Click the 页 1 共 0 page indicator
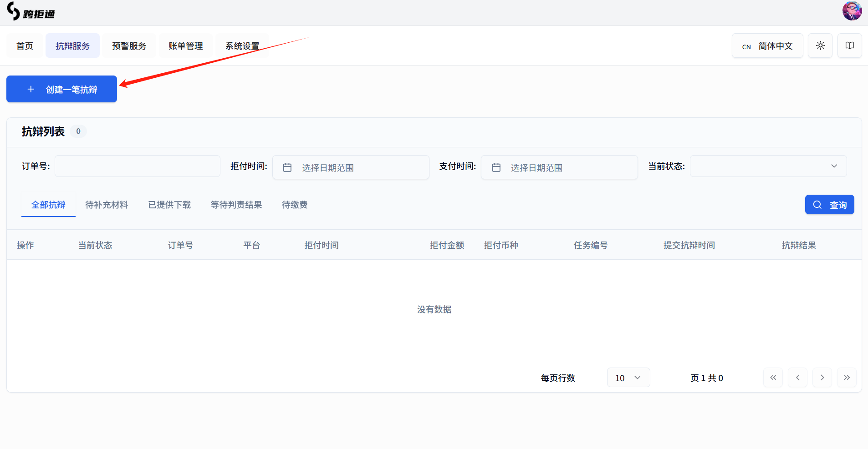Image resolution: width=868 pixels, height=449 pixels. [707, 378]
